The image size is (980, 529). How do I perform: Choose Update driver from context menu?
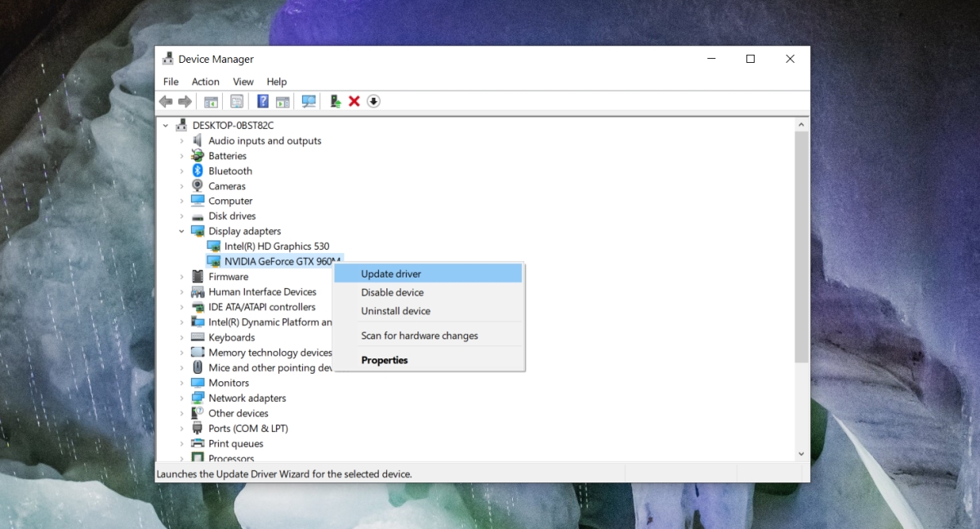point(430,273)
